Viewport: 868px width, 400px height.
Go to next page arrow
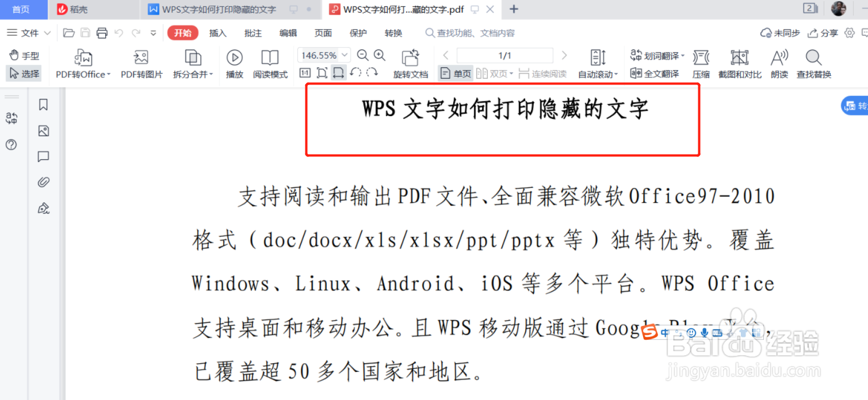coord(564,55)
